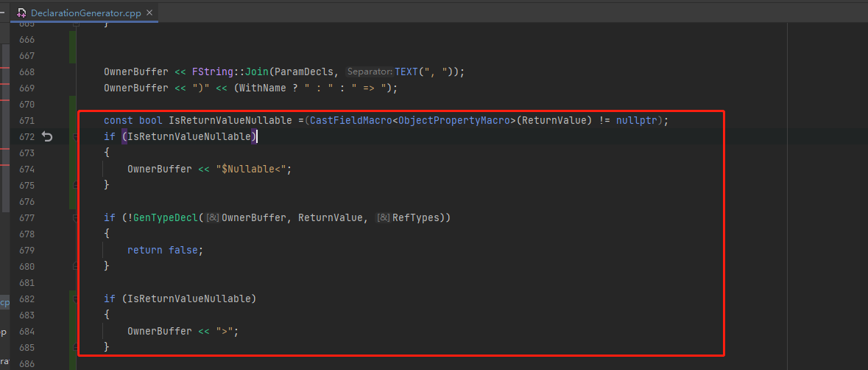The width and height of the screenshot is (868, 370).
Task: Click the 'const bool' keywords on line 671
Action: click(x=133, y=121)
